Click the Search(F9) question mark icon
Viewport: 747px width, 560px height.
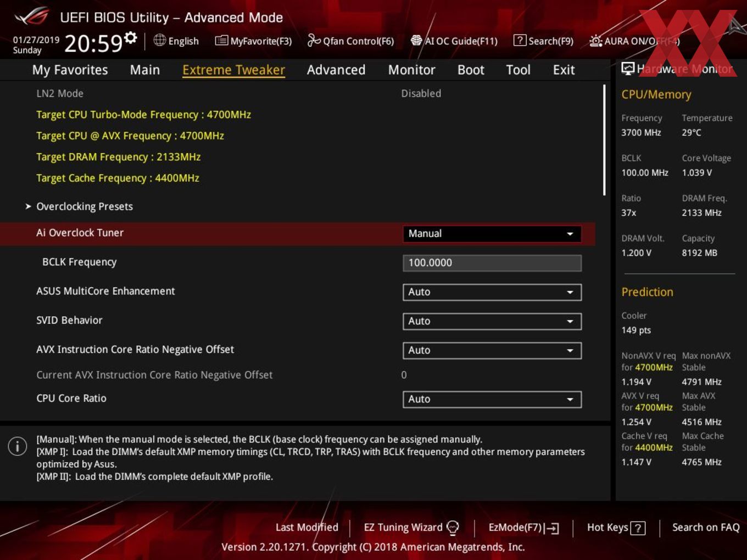pos(520,40)
